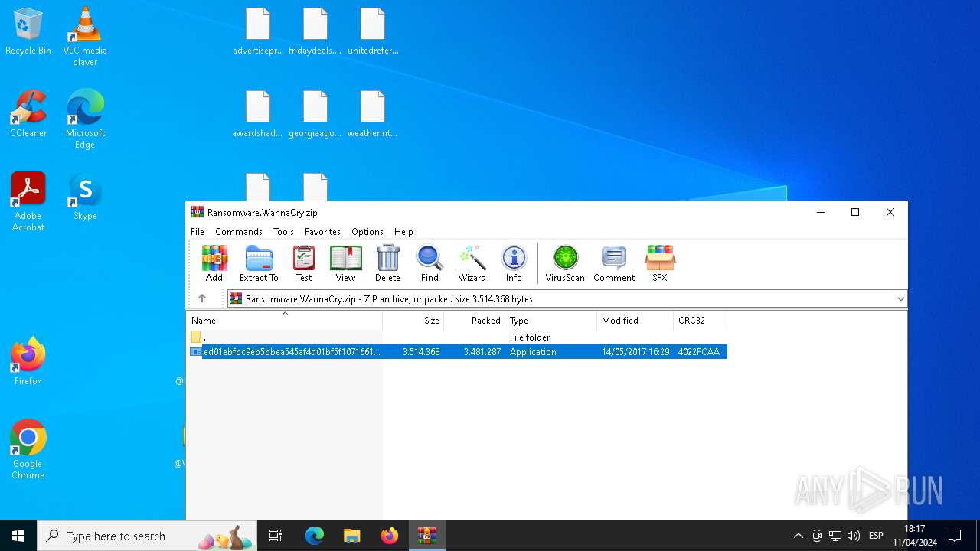Viewport: 980px width, 551px height.
Task: Click the WinRAR taskbar button
Action: [426, 536]
